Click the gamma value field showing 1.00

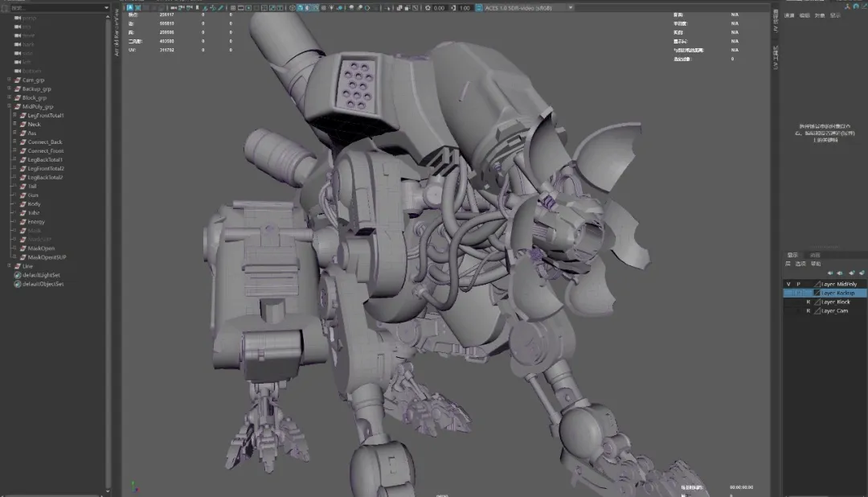coord(465,8)
